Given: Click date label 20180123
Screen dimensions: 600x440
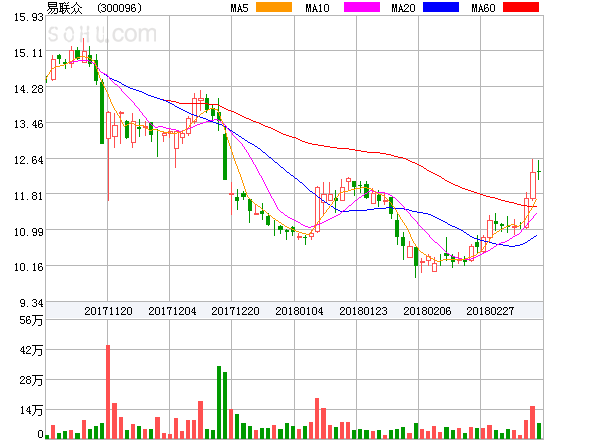Looking at the screenshot, I should 363,311.
